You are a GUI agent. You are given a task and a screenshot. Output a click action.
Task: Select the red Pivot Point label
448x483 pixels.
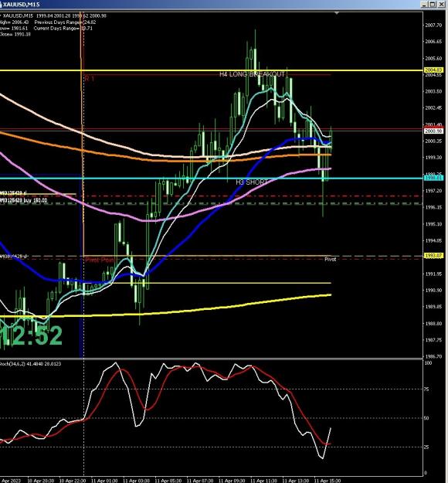tap(100, 260)
